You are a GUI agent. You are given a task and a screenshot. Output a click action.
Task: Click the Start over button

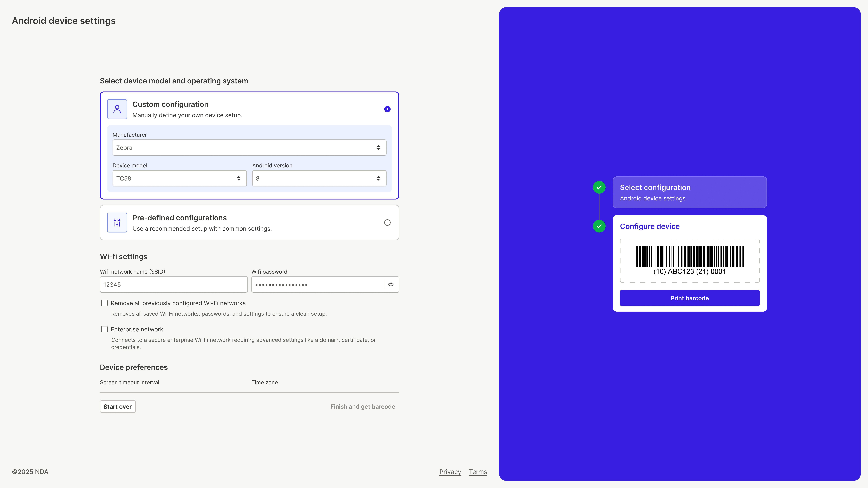tap(117, 407)
